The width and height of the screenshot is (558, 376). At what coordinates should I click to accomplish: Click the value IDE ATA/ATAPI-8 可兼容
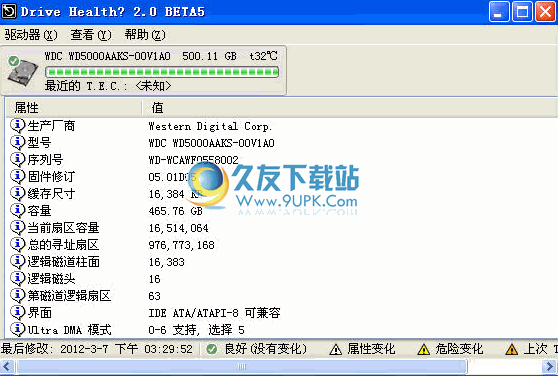[x=214, y=313]
